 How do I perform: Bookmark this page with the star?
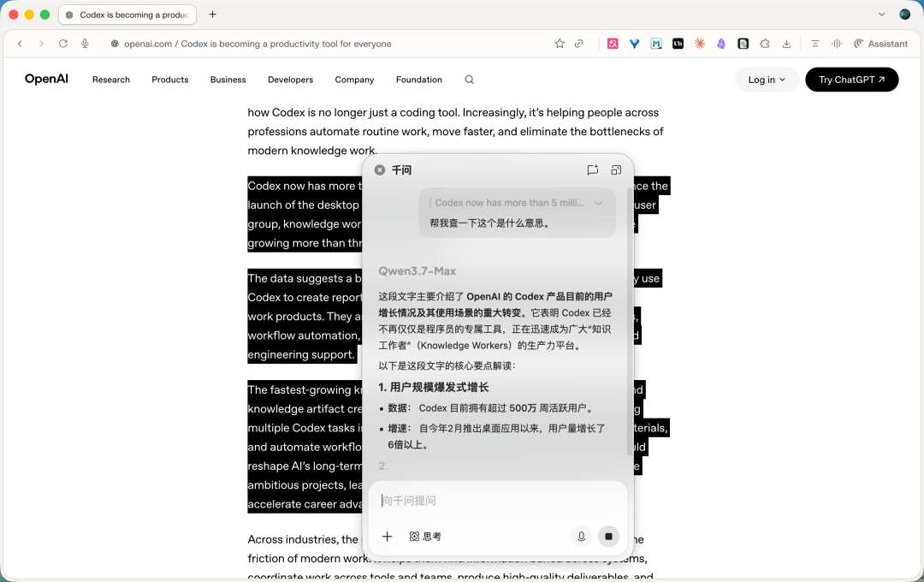[x=560, y=44]
